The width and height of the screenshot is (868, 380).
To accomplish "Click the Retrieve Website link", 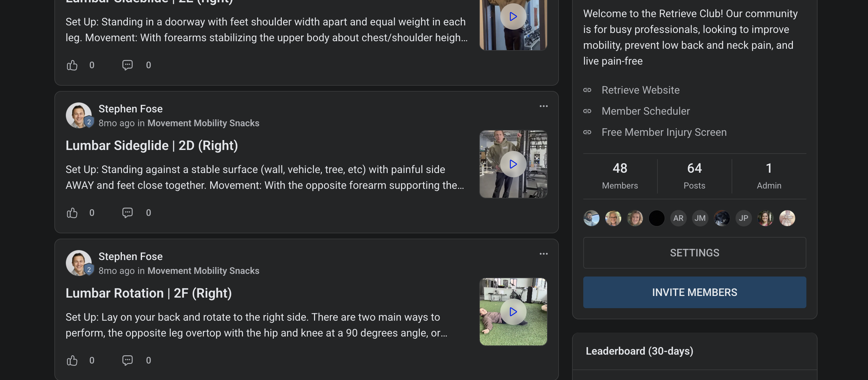I will (x=640, y=90).
